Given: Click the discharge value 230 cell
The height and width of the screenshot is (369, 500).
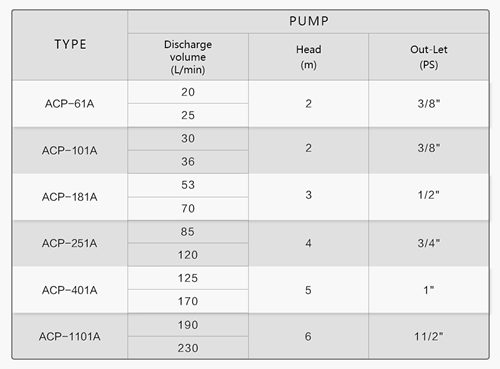Looking at the screenshot, I should [x=188, y=348].
